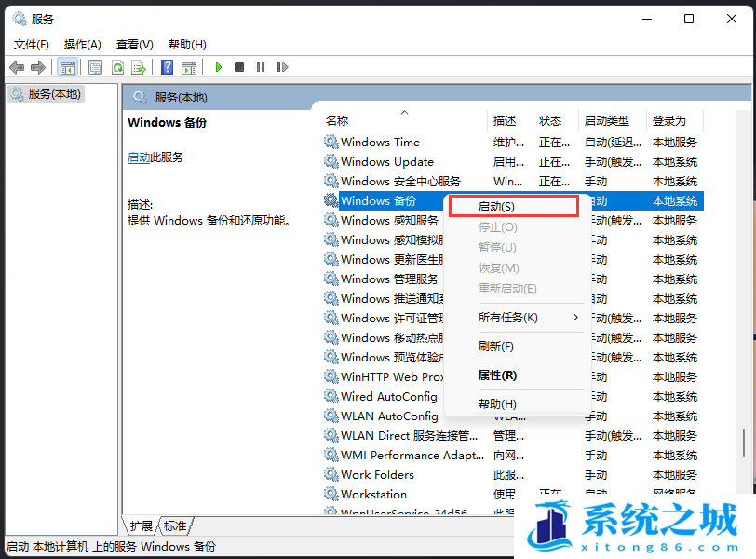Image resolution: width=756 pixels, height=559 pixels.
Task: Open the blue question mark help icon
Action: 167,67
